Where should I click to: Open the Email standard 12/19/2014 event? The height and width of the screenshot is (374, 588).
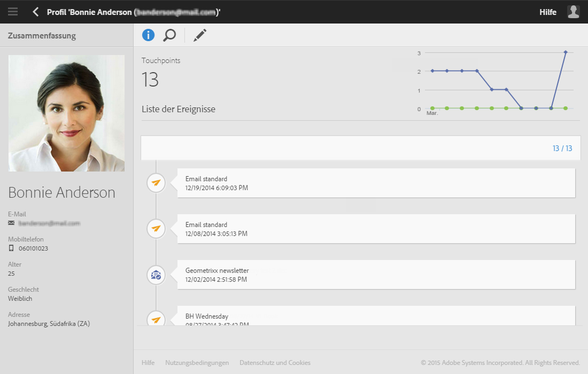click(x=376, y=183)
